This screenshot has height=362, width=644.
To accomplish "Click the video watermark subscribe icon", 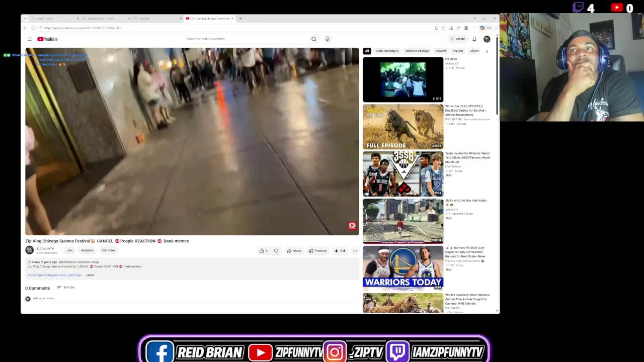I will (x=352, y=226).
